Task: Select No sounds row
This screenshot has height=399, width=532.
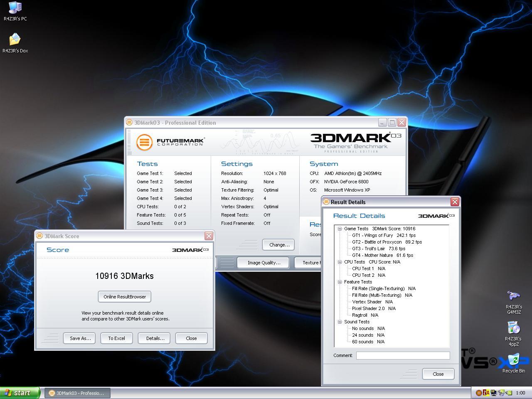Action: point(368,328)
